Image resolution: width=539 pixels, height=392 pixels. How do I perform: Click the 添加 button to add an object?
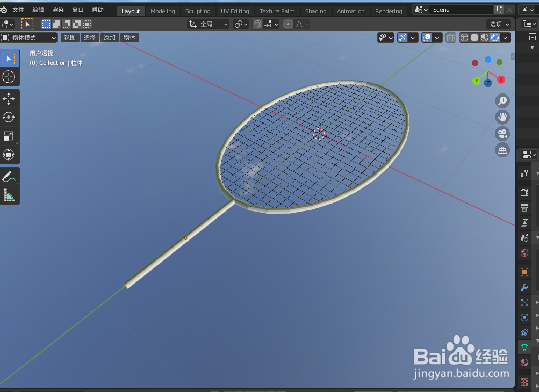coord(110,38)
